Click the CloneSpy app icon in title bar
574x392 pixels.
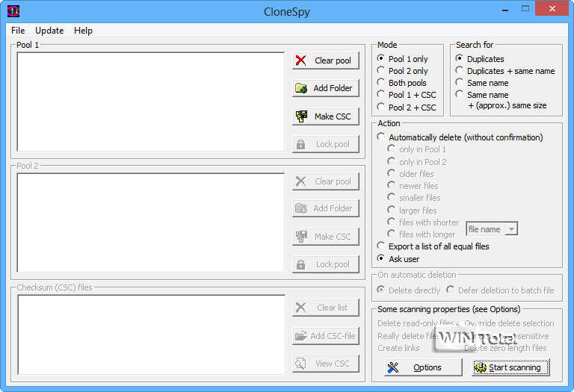click(13, 11)
